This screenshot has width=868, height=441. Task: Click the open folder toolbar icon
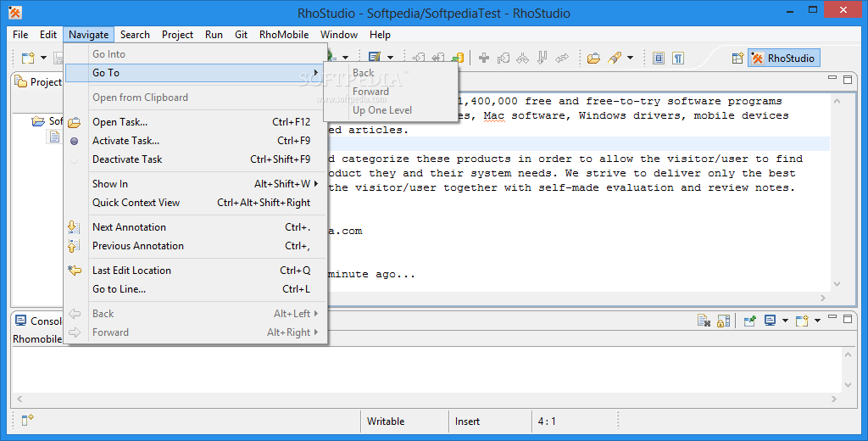tap(593, 58)
